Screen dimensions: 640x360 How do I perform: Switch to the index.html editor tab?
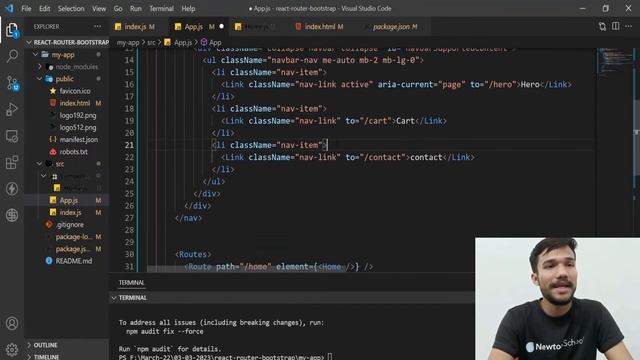tap(320, 27)
